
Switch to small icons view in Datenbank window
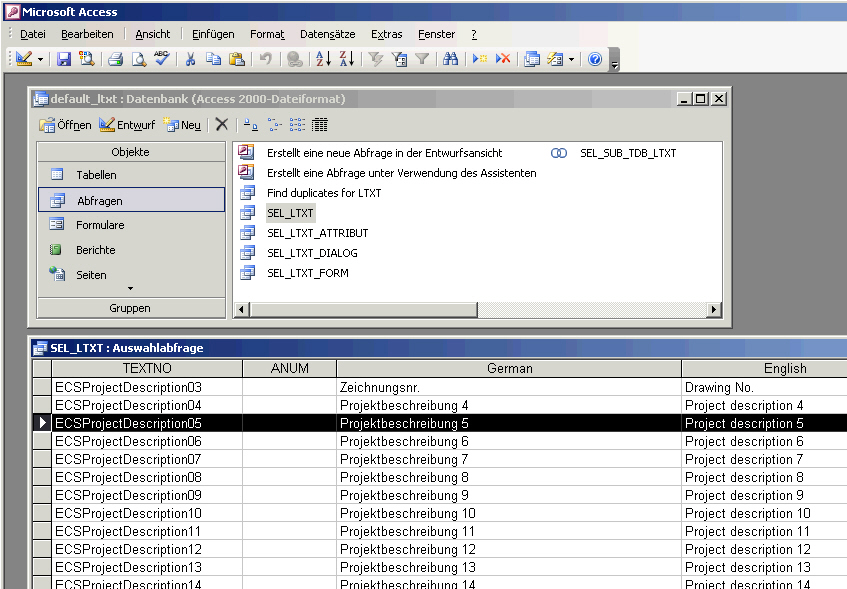[x=274, y=125]
